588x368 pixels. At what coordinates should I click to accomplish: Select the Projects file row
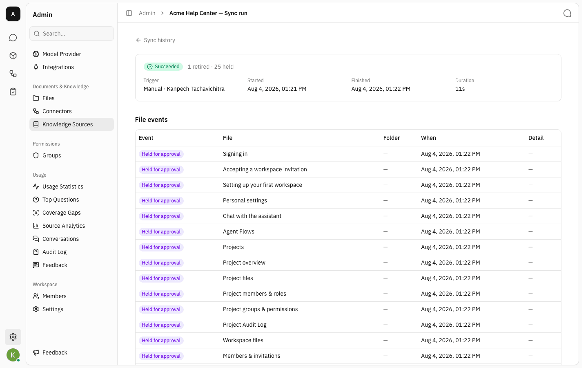point(348,247)
